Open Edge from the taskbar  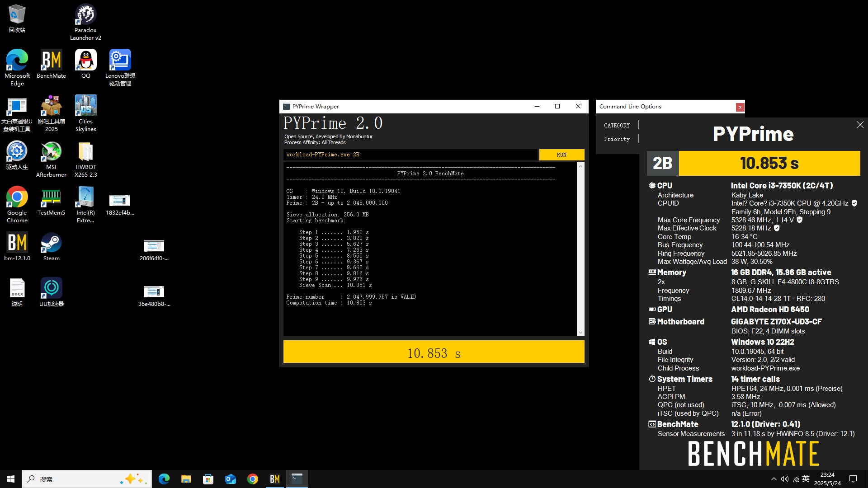pyautogui.click(x=164, y=479)
